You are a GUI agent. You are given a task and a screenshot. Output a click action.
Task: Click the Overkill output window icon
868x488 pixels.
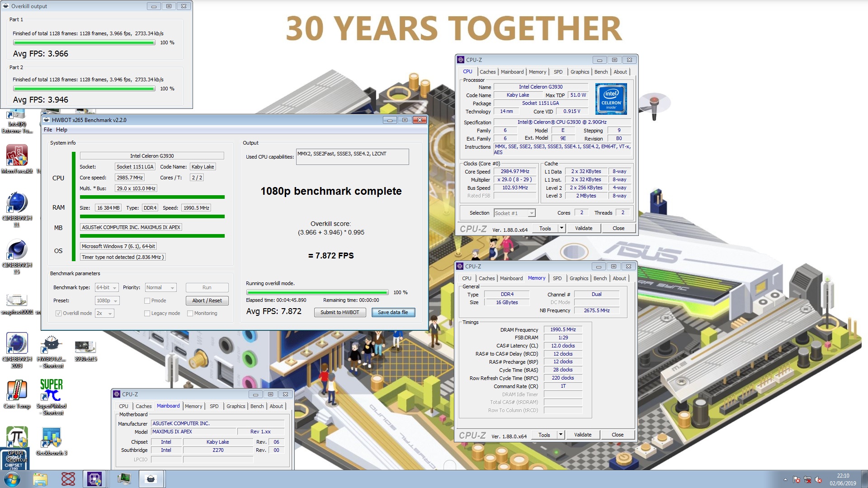(6, 6)
